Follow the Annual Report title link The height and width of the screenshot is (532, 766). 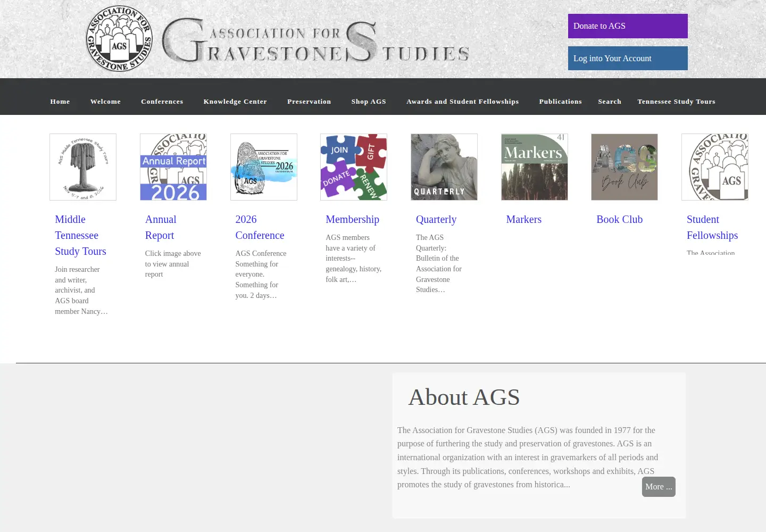coord(161,227)
